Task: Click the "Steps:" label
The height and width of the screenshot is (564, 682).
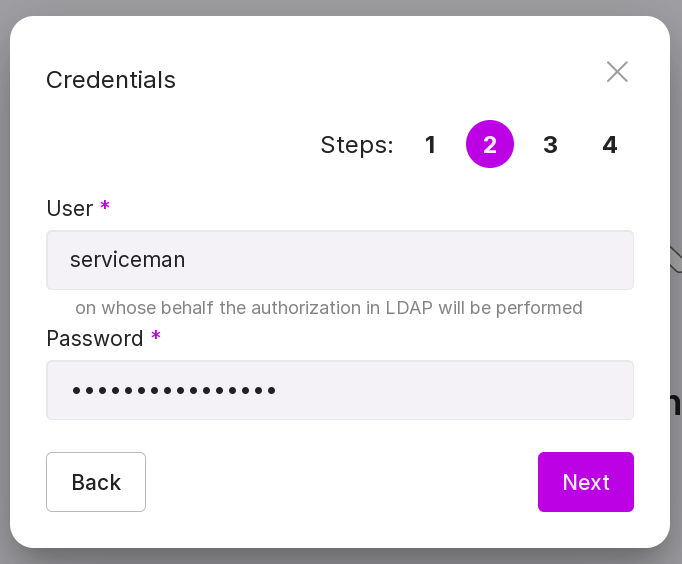Action: (x=357, y=145)
